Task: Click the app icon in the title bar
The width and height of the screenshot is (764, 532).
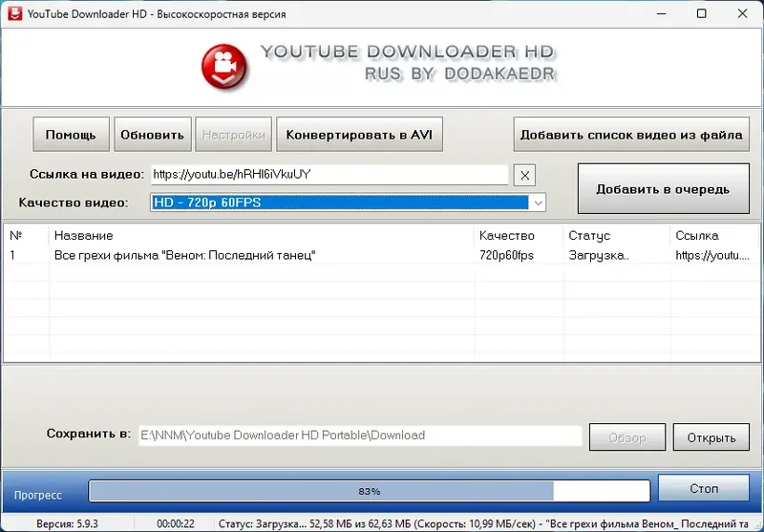Action: pos(14,13)
